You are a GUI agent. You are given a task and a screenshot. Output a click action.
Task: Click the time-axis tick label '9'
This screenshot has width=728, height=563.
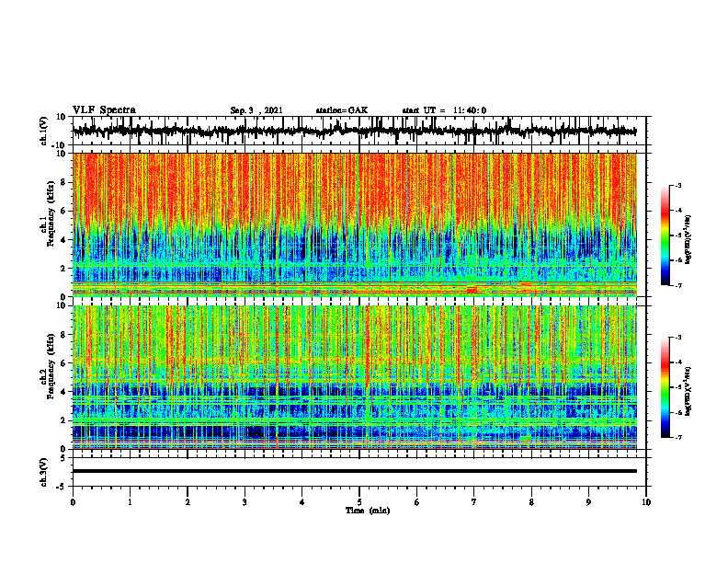click(x=588, y=502)
